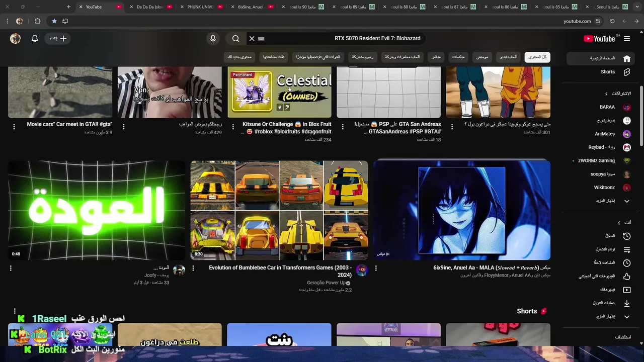Bookmark this page with star icon

pyautogui.click(x=54, y=21)
